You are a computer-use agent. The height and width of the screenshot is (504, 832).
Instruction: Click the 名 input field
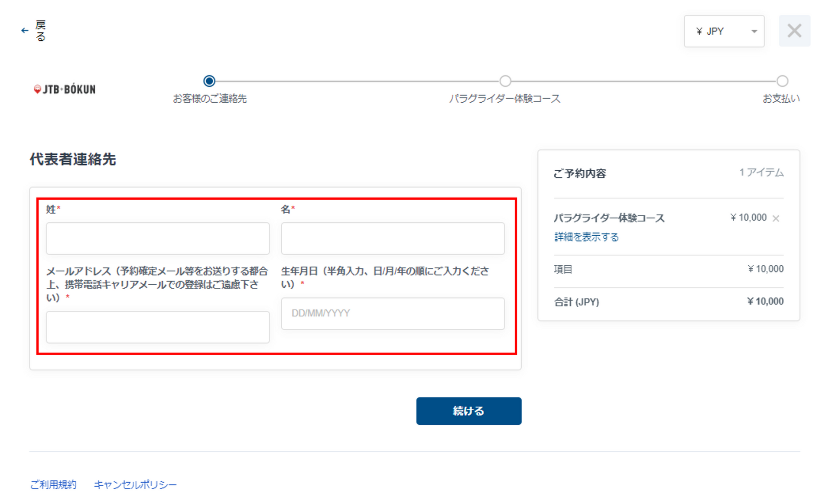(x=393, y=238)
